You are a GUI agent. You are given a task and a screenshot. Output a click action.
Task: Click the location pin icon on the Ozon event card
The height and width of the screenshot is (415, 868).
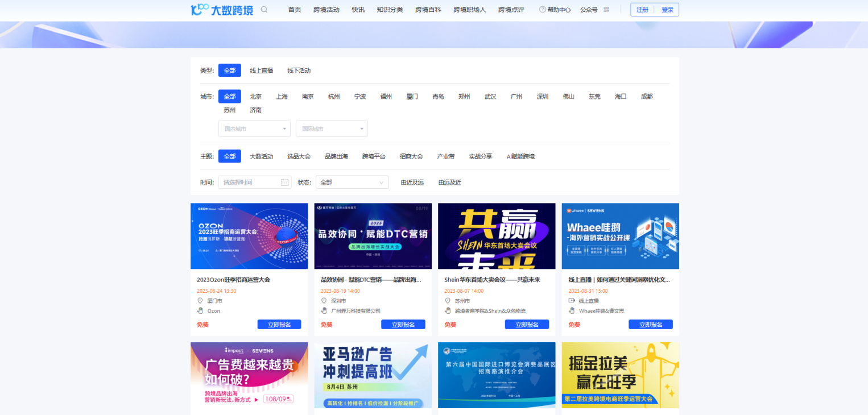(200, 300)
